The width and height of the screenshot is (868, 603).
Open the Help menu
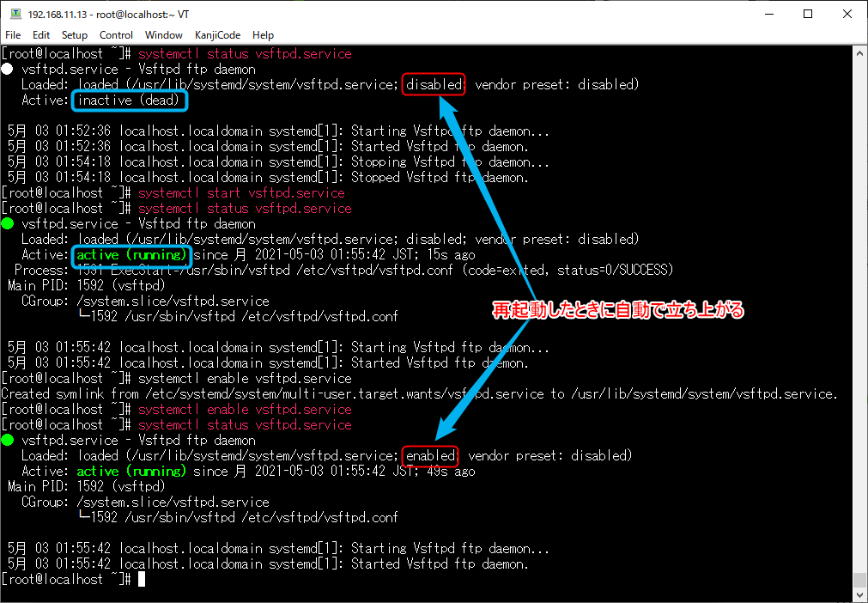point(263,35)
